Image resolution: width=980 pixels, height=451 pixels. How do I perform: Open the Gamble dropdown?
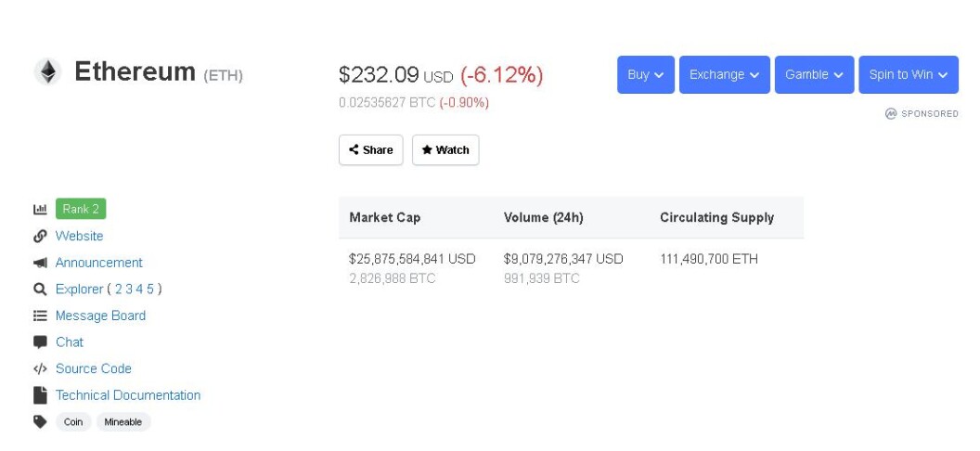pos(815,75)
